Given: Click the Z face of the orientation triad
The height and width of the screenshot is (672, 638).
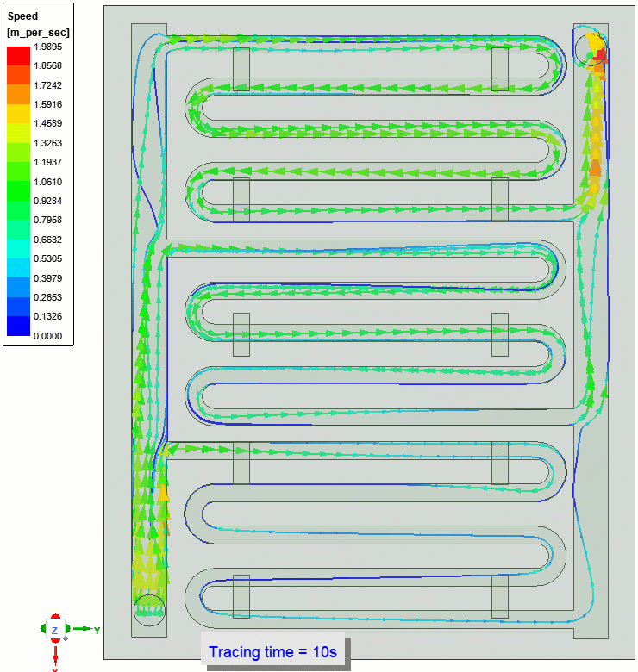Looking at the screenshot, I should coord(55,630).
